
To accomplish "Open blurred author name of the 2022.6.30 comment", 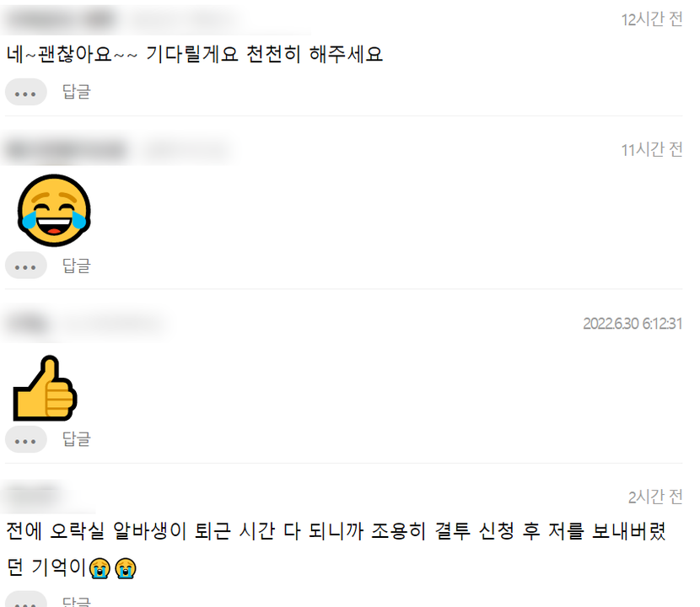I will (x=28, y=324).
